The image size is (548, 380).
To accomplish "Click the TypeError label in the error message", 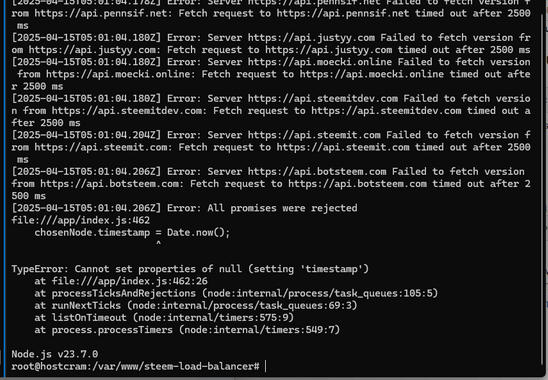I will [40, 269].
